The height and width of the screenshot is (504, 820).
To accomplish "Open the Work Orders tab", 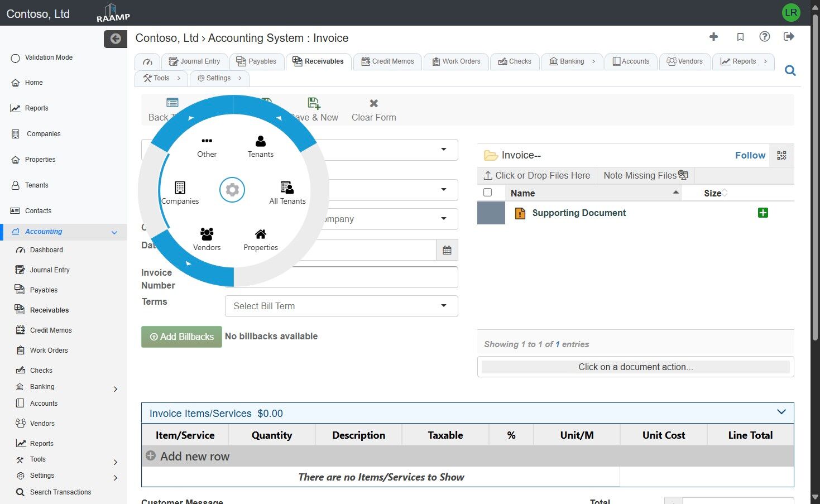I will click(456, 61).
